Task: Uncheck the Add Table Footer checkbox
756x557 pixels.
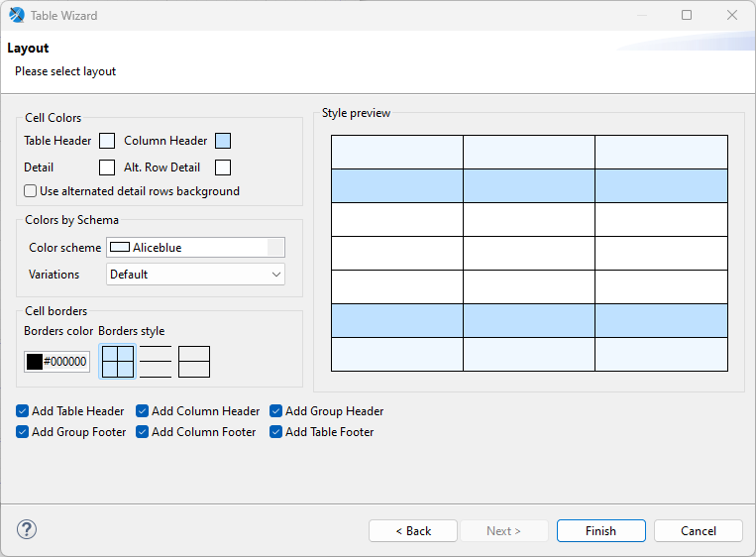Action: (x=276, y=432)
